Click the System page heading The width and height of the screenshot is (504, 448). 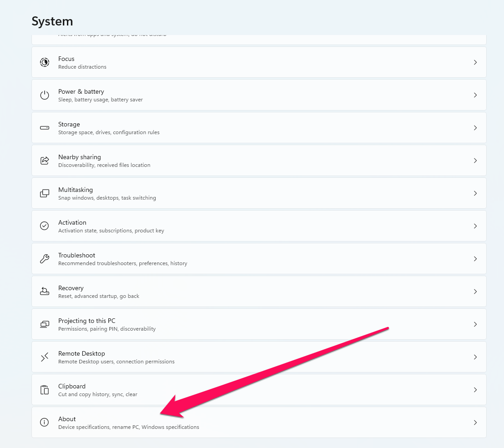tap(52, 21)
